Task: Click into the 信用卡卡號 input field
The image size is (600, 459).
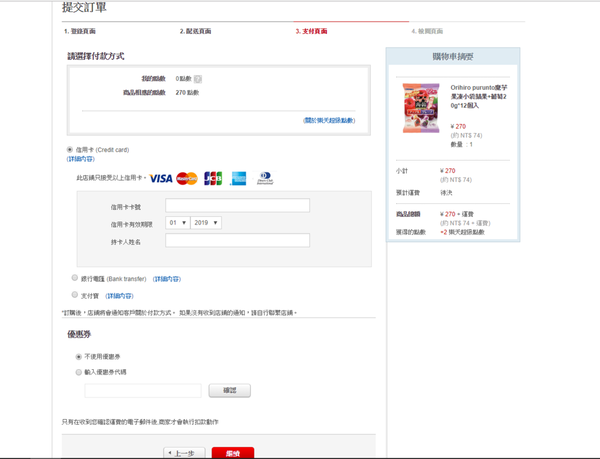Action: tap(237, 206)
